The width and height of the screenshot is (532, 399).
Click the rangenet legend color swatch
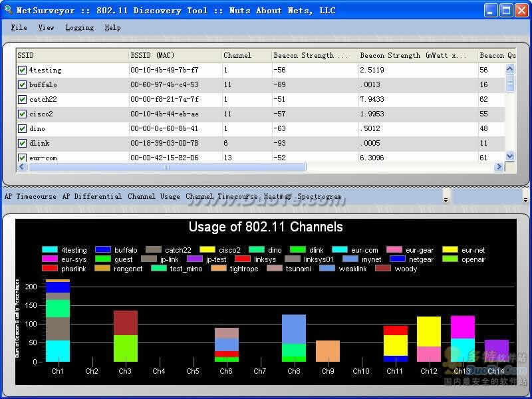point(102,269)
